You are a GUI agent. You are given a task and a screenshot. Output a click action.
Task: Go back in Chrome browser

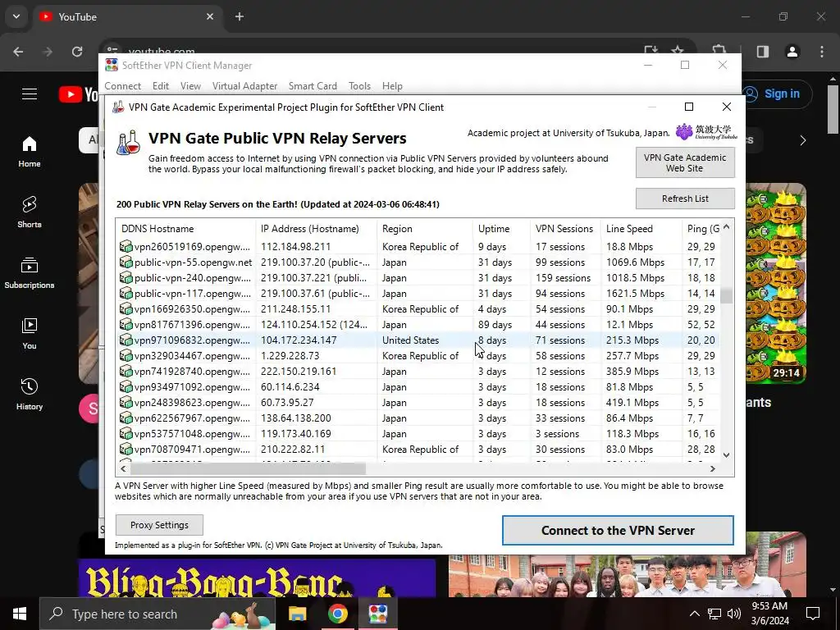[x=18, y=52]
